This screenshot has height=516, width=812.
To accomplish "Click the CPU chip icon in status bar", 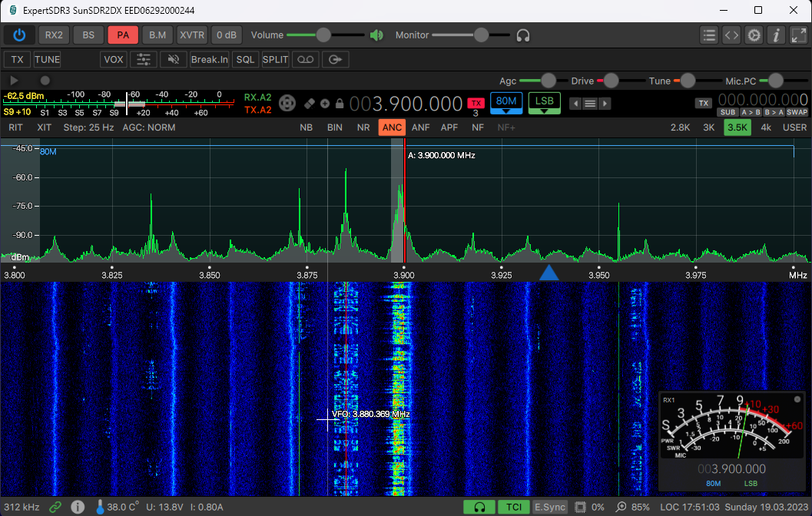I will (581, 507).
